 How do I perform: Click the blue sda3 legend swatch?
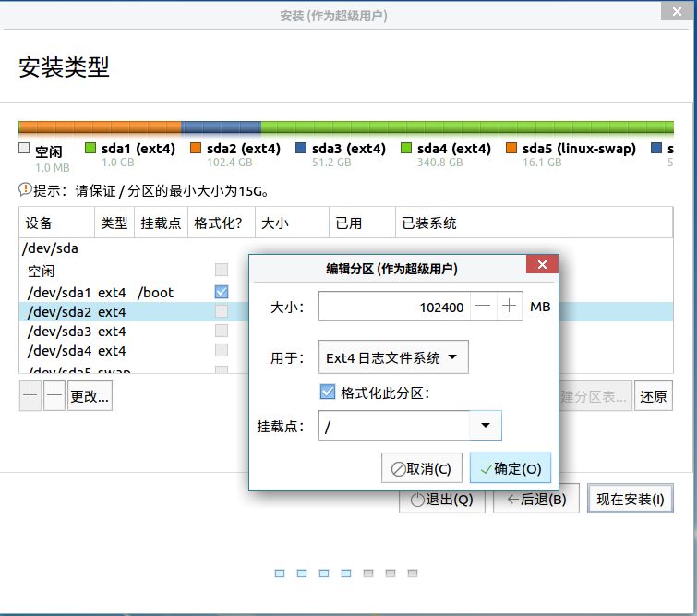[x=301, y=148]
